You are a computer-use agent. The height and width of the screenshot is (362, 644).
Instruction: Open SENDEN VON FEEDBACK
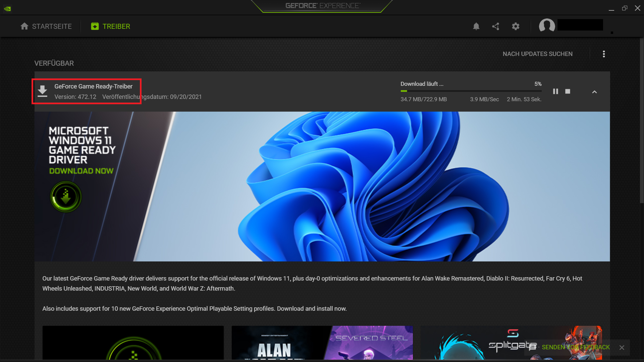[x=576, y=347]
